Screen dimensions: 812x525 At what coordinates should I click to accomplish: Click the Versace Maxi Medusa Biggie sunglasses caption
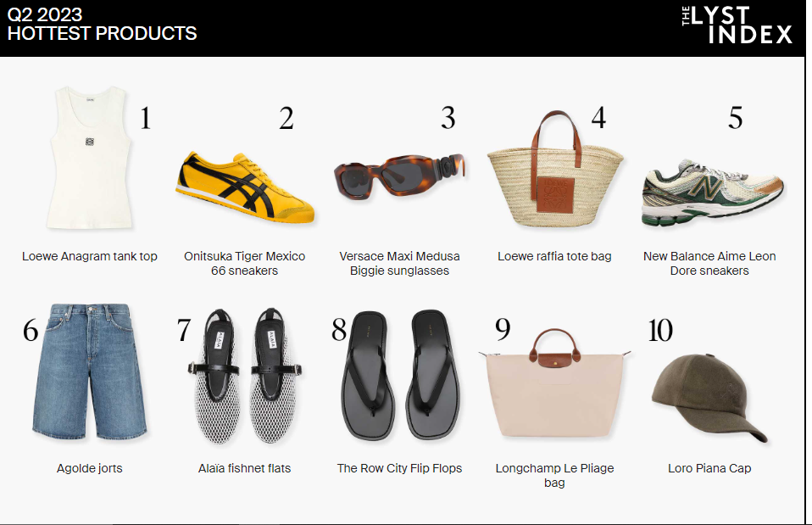tap(399, 263)
